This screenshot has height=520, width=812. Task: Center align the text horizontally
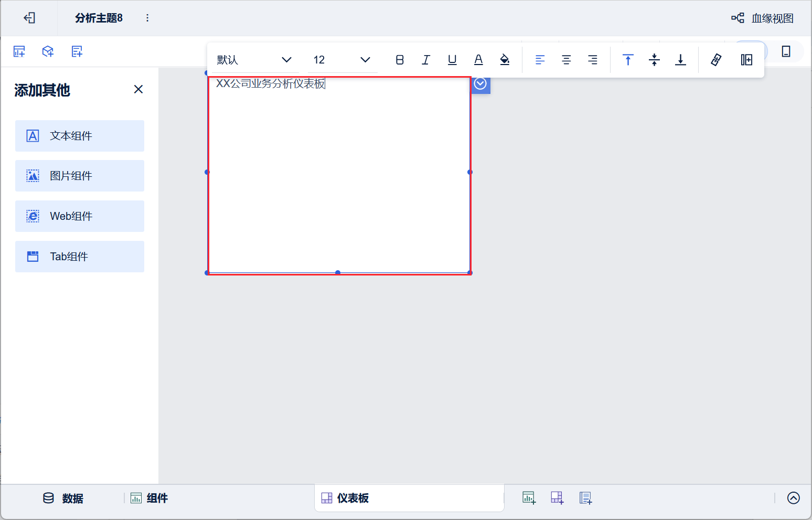click(567, 60)
